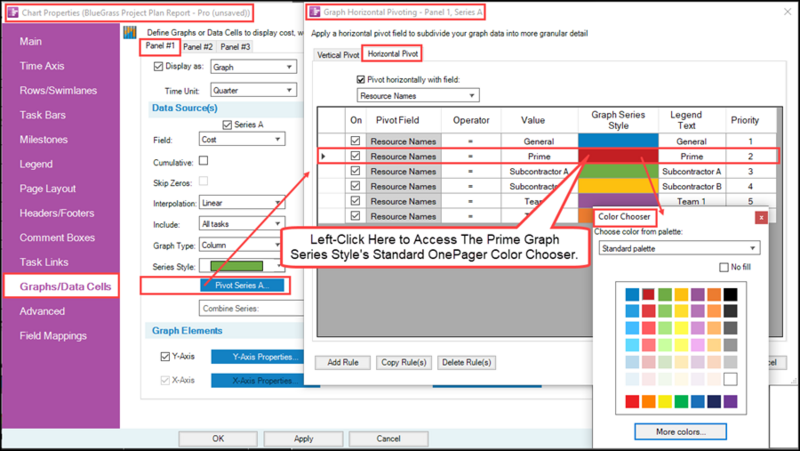Toggle the Y-Axis checkbox
The image size is (800, 451).
click(x=165, y=356)
